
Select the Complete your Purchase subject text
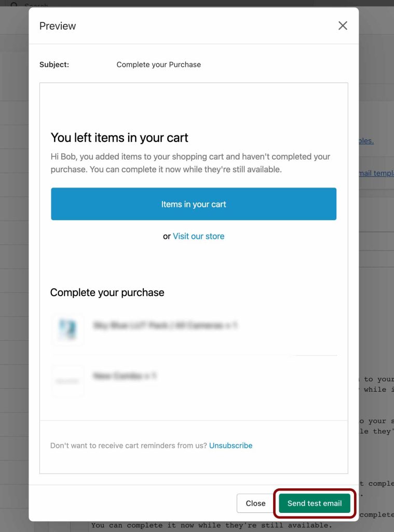coord(159,64)
